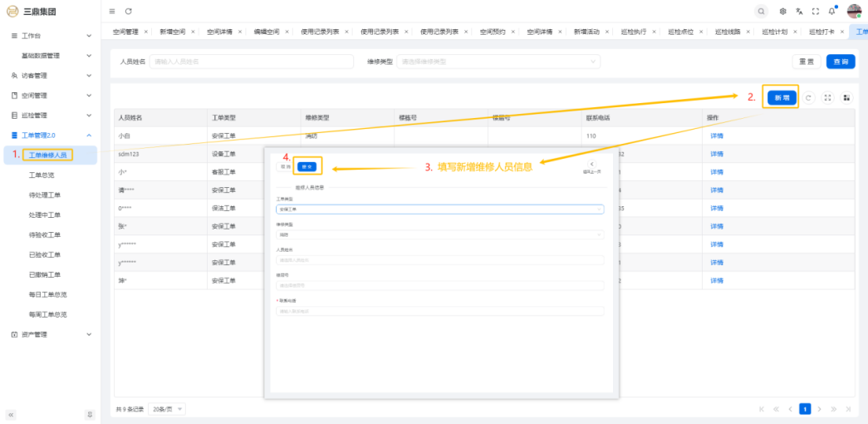The image size is (868, 424).
Task: Close the 空间管理 tab
Action: [146, 32]
